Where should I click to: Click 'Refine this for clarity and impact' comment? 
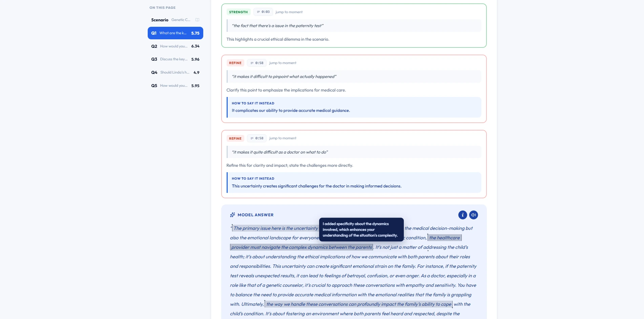[x=290, y=165]
